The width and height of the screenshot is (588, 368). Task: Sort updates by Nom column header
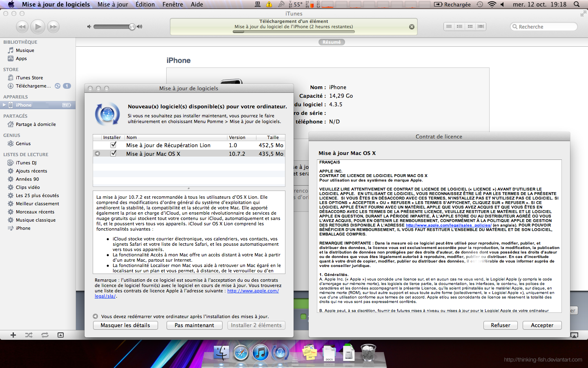pyautogui.click(x=176, y=137)
